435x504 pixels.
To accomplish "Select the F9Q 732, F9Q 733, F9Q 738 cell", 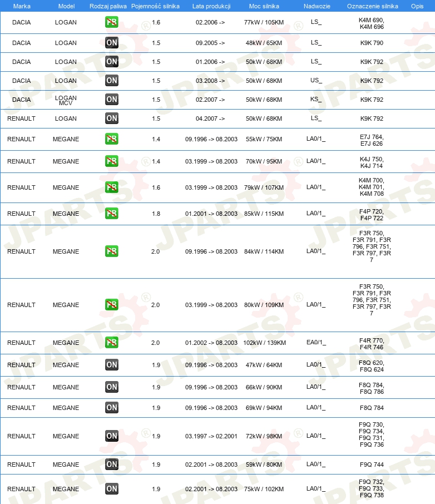I will click(372, 488).
